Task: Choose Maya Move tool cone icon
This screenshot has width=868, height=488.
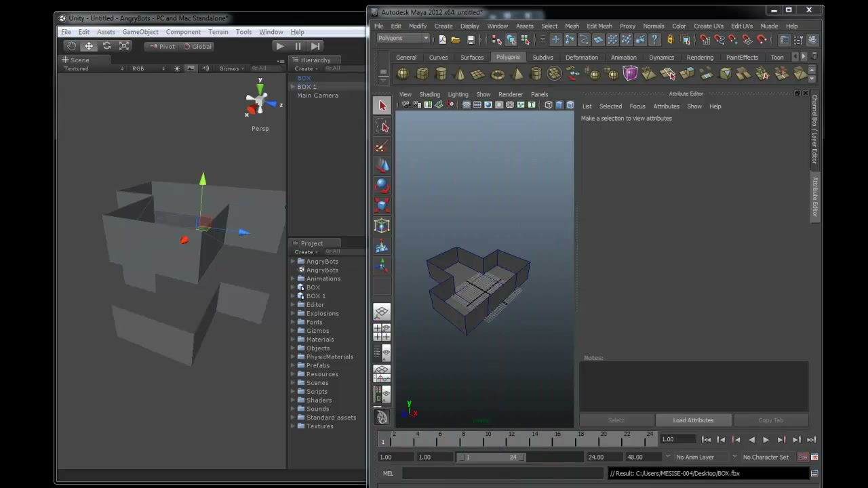Action: [382, 166]
